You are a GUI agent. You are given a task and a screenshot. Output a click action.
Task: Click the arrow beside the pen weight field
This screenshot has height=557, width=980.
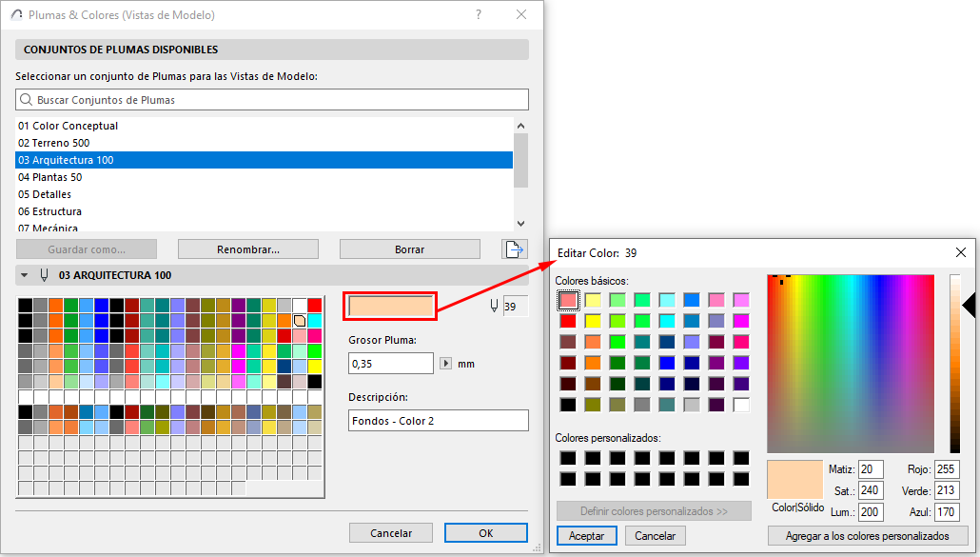(x=447, y=363)
